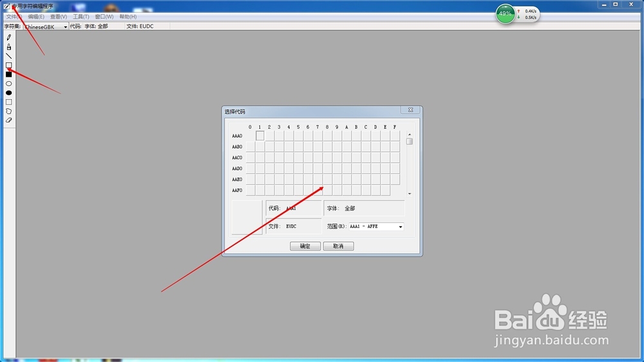Open the 帮助(H) menu
Image resolution: width=644 pixels, height=362 pixels.
tap(128, 17)
